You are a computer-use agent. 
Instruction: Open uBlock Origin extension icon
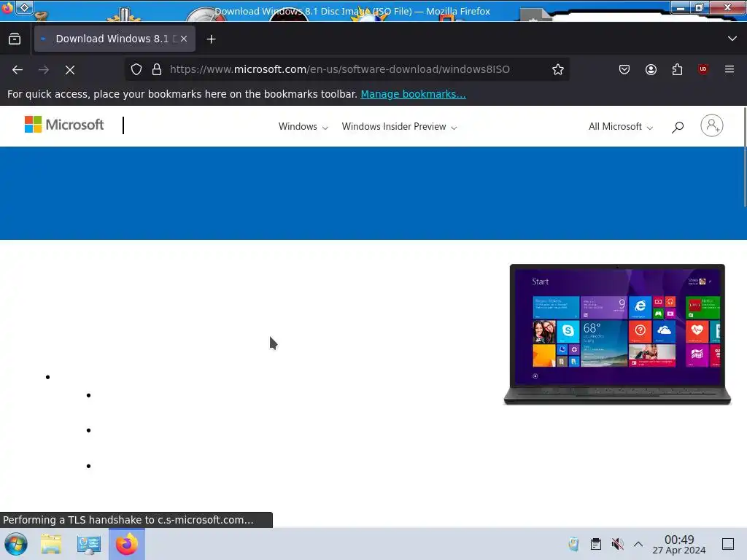tap(703, 69)
